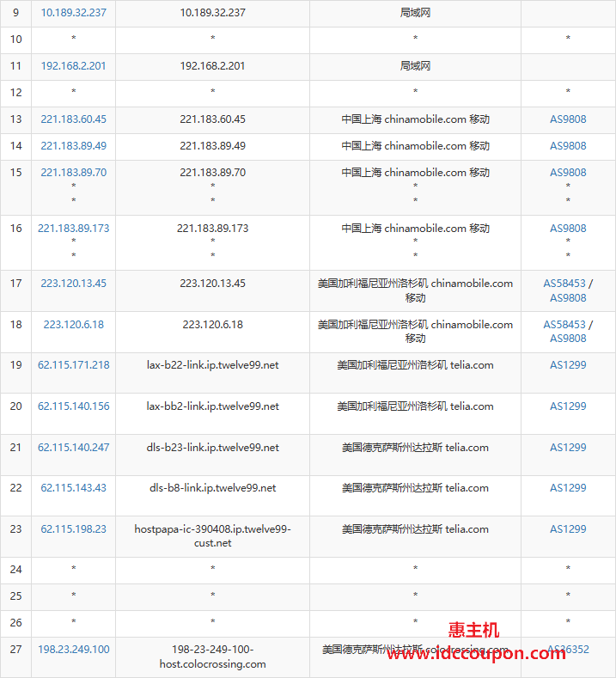Select telia.com location in hop 20 row
Image resolution: width=616 pixels, height=678 pixels.
415,406
